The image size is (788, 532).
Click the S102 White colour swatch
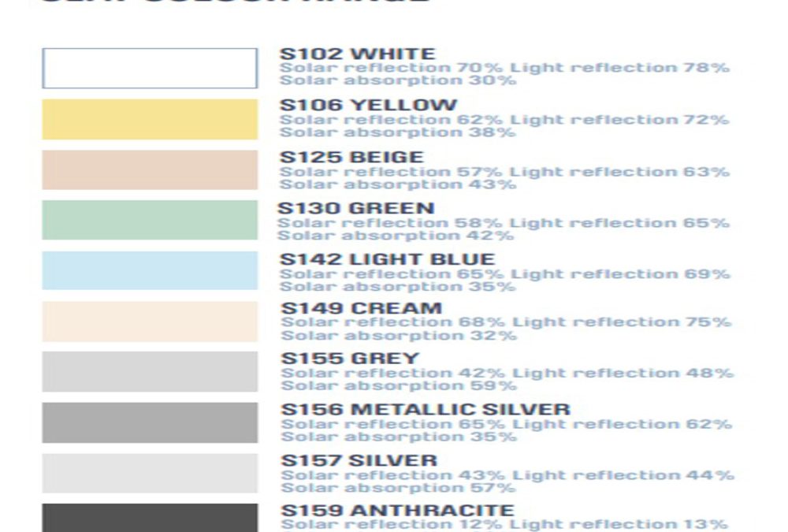150,69
